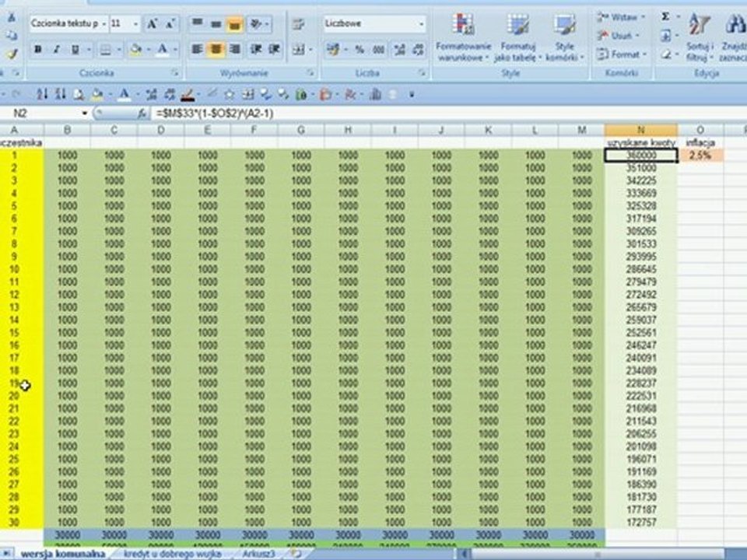The image size is (747, 560).
Task: Toggle Italic formatting
Action: (x=56, y=48)
